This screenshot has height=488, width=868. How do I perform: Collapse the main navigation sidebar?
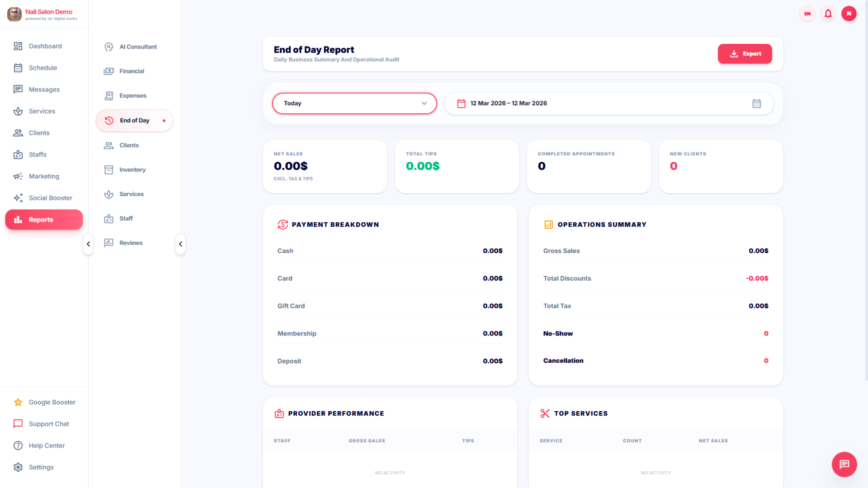(x=88, y=244)
